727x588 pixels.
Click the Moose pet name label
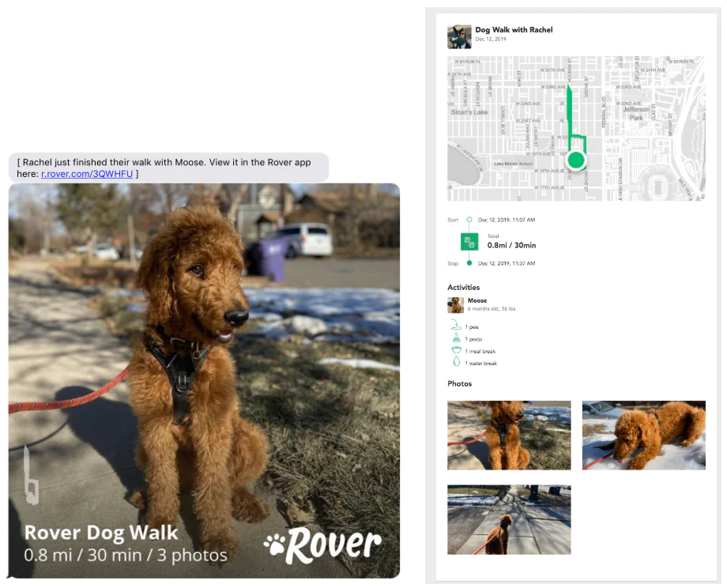477,300
